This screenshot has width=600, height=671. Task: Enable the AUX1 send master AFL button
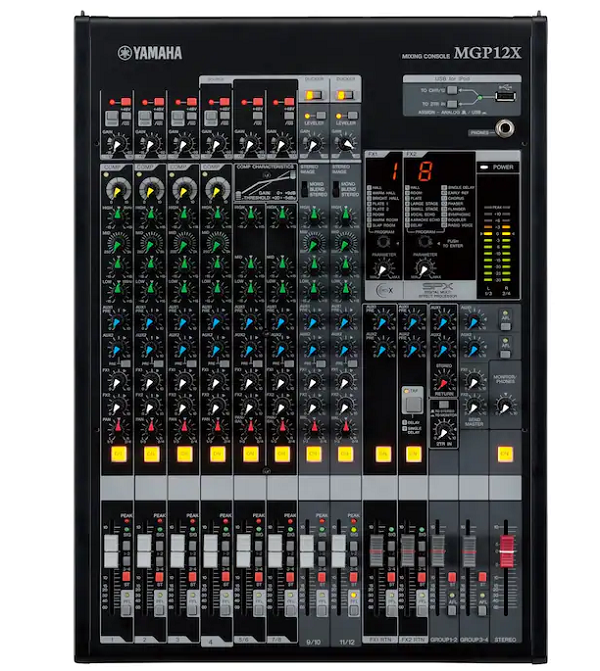click(x=505, y=327)
